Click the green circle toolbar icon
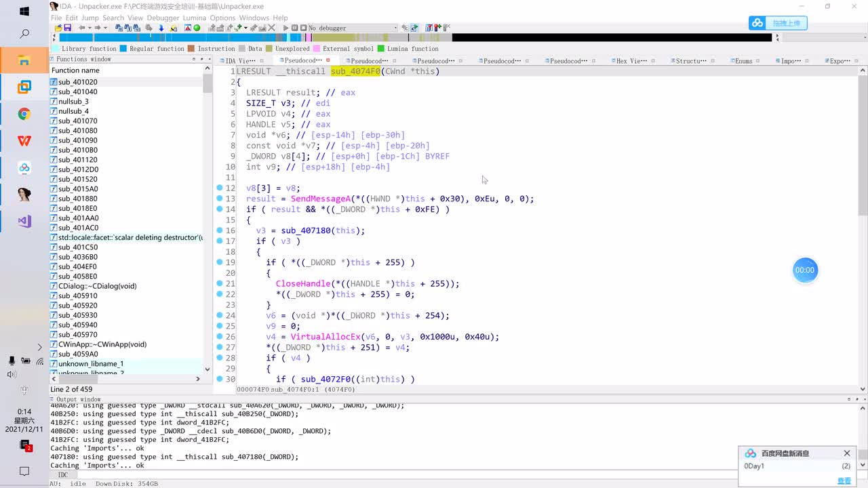The height and width of the screenshot is (488, 868). [x=197, y=28]
